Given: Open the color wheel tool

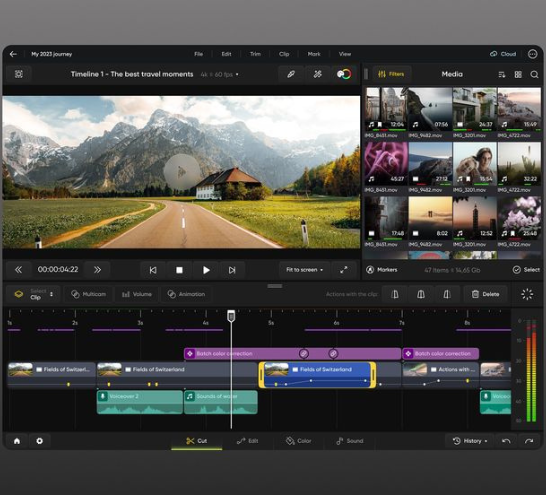Looking at the screenshot, I should tap(344, 74).
